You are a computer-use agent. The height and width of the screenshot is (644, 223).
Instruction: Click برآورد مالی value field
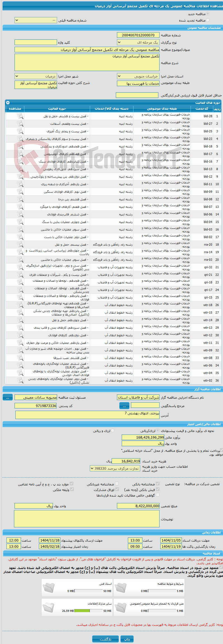(143, 437)
